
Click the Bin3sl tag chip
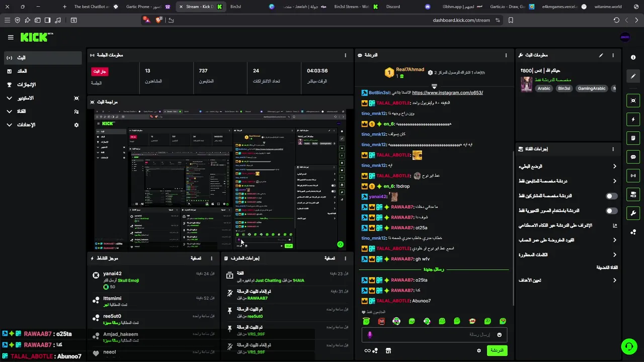pyautogui.click(x=564, y=88)
